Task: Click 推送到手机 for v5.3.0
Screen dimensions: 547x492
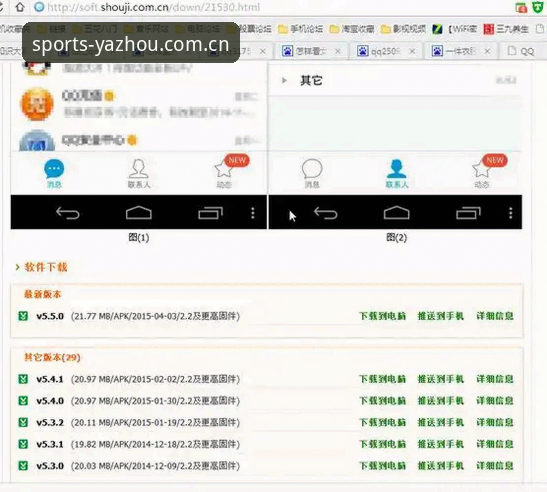Action: (x=441, y=466)
